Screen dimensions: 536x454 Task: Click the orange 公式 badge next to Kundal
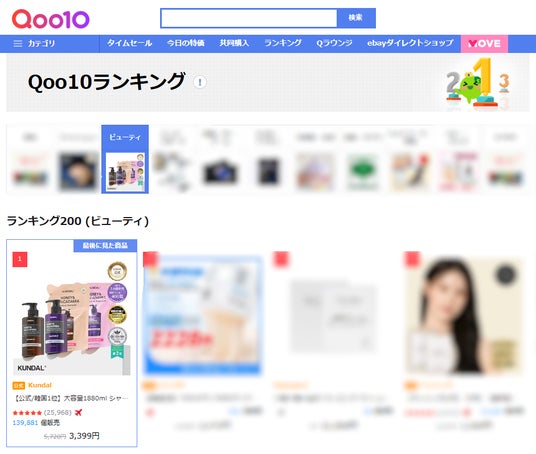pyautogui.click(x=18, y=386)
